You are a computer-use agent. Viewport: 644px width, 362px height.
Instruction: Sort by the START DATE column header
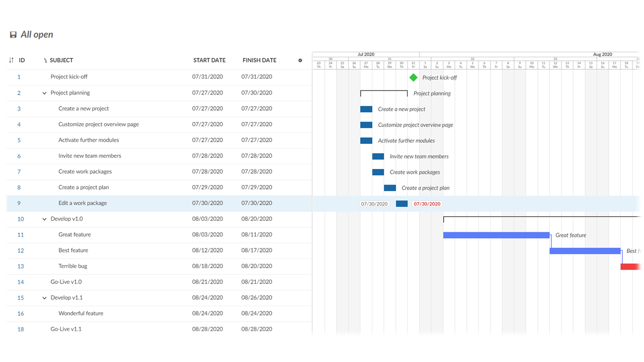coord(209,60)
